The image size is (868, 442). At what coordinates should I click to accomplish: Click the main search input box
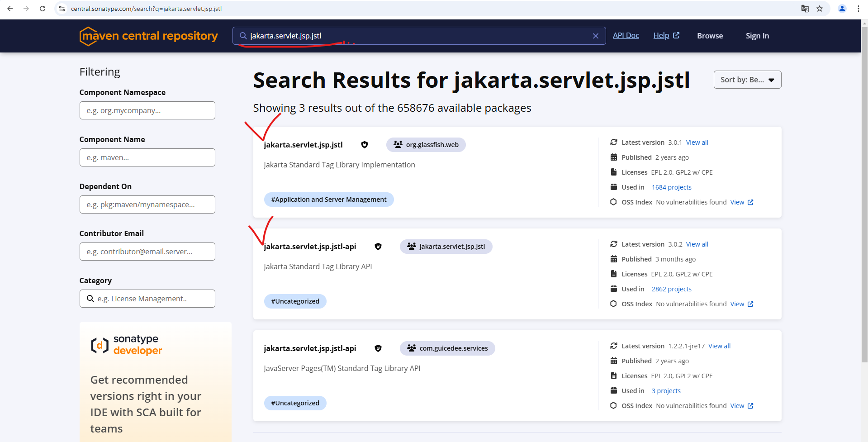[x=419, y=36]
